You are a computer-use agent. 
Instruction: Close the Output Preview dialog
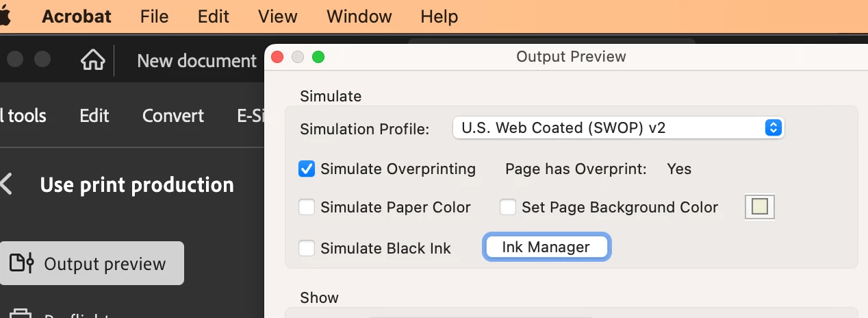click(277, 57)
